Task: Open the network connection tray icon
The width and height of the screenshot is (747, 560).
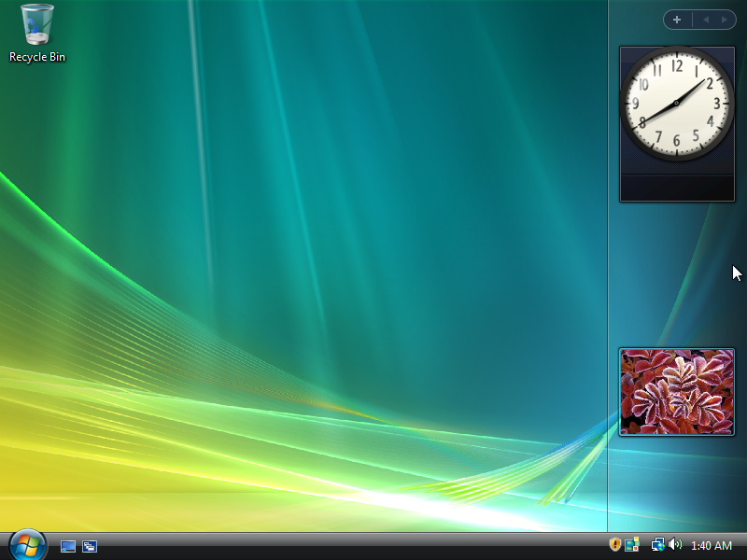Action: pos(657,545)
